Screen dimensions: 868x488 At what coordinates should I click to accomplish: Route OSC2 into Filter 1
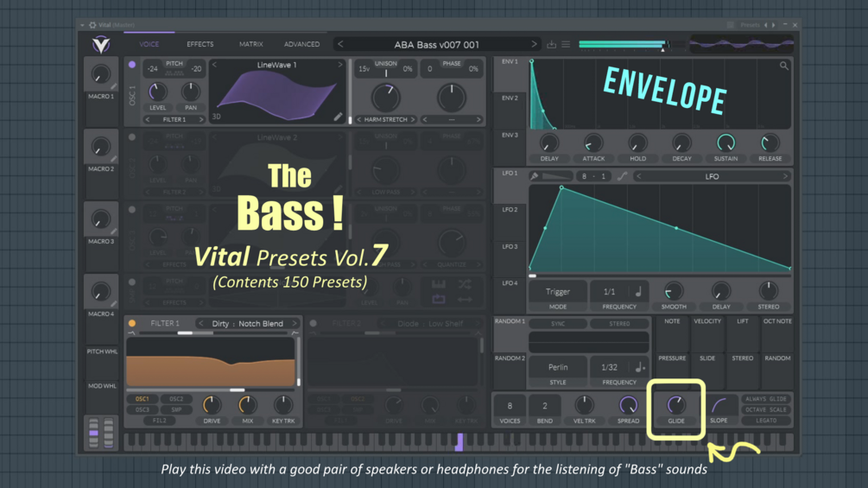click(x=176, y=399)
